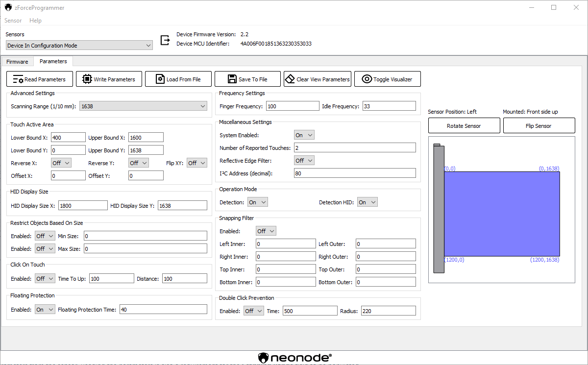Screen dimensions: 588x365
Task: Click the blue touch area in visualizer
Action: (x=502, y=214)
